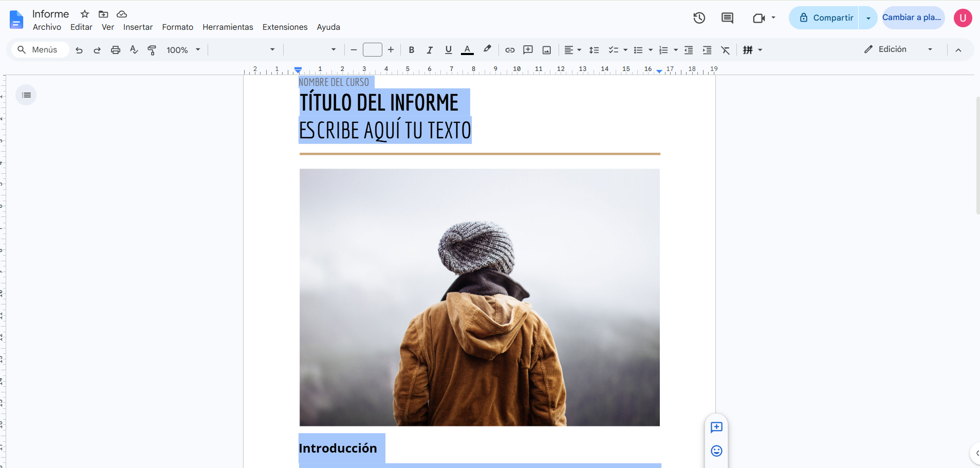The width and height of the screenshot is (980, 468).
Task: Toggle checklist formatting
Action: (x=613, y=50)
